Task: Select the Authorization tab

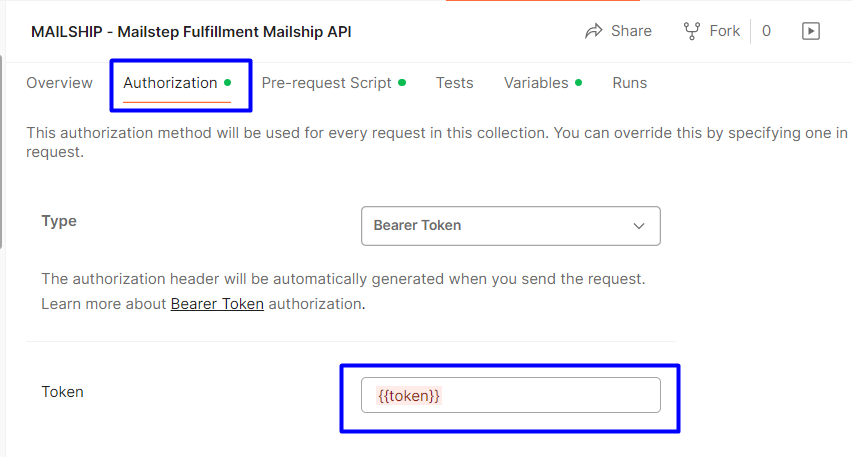Action: click(170, 83)
